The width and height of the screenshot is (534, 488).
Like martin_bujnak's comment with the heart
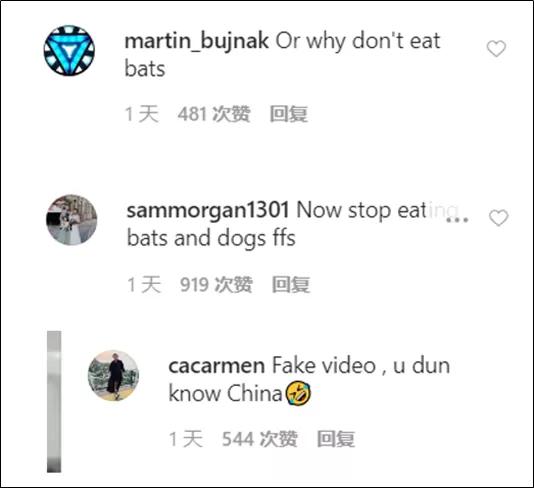[x=496, y=49]
